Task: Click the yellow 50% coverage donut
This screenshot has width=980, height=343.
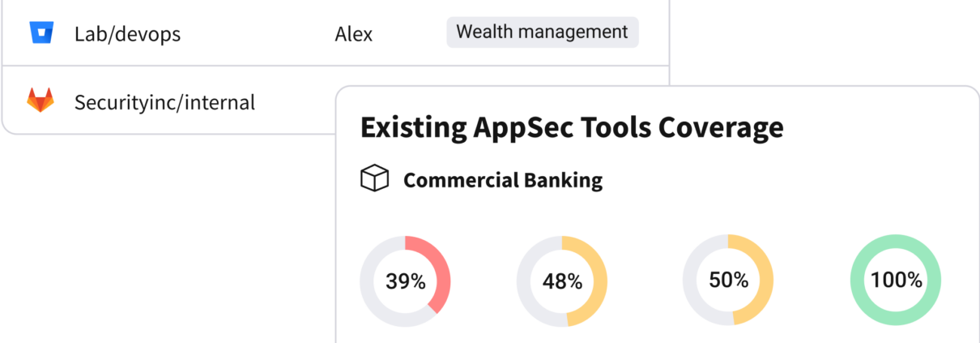Action: (x=728, y=280)
